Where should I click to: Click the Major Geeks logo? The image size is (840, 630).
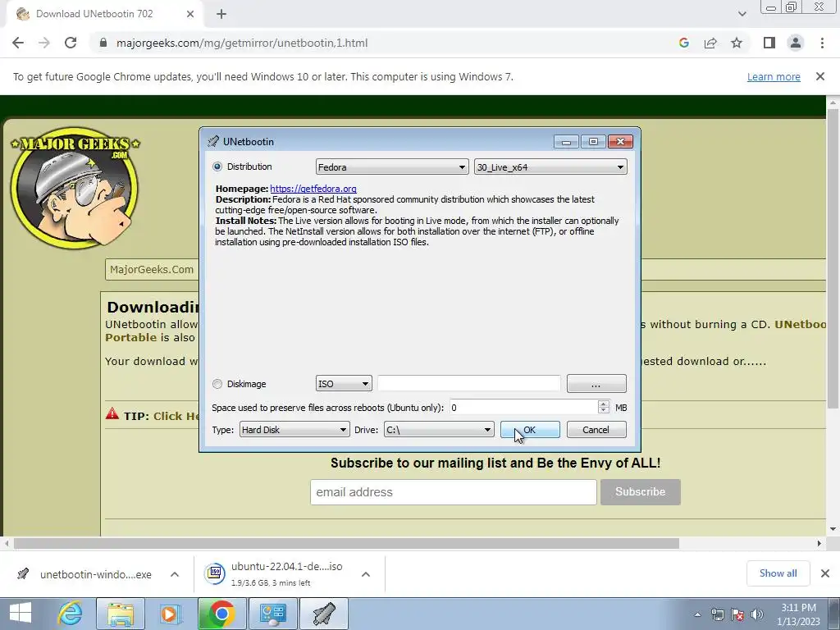[75, 188]
